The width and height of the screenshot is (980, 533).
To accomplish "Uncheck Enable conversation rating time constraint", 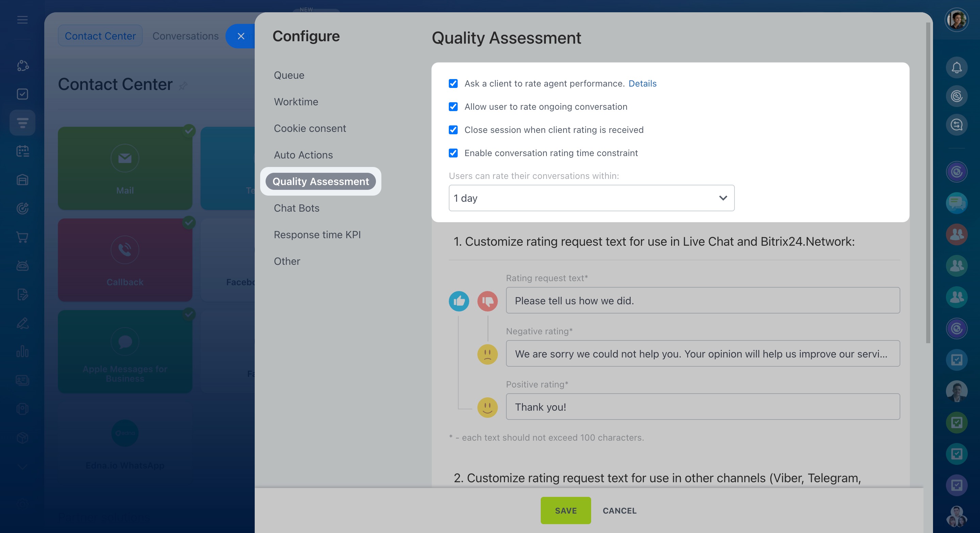I will coord(453,153).
